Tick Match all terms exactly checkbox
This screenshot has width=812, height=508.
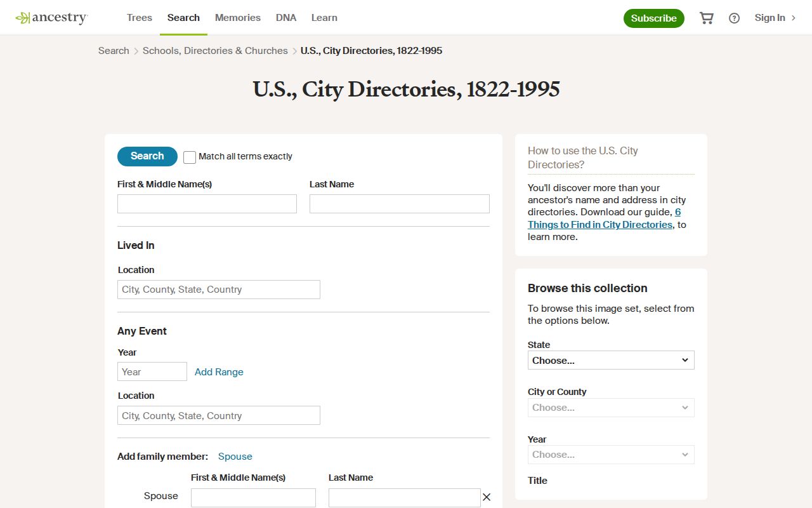[190, 157]
